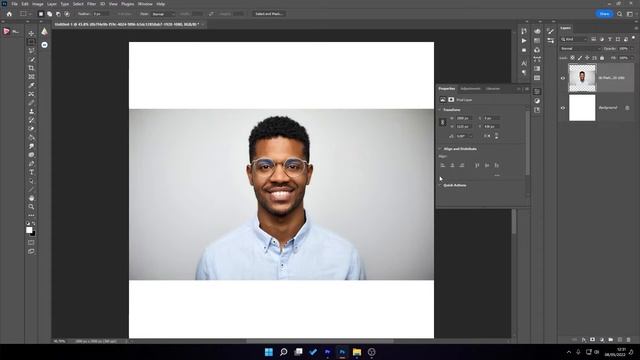Choose New Selection mode icon
This screenshot has height=360, width=640.
(x=41, y=14)
